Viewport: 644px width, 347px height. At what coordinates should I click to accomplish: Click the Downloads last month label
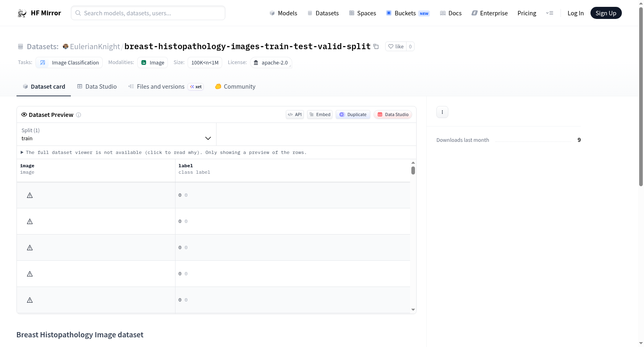463,140
